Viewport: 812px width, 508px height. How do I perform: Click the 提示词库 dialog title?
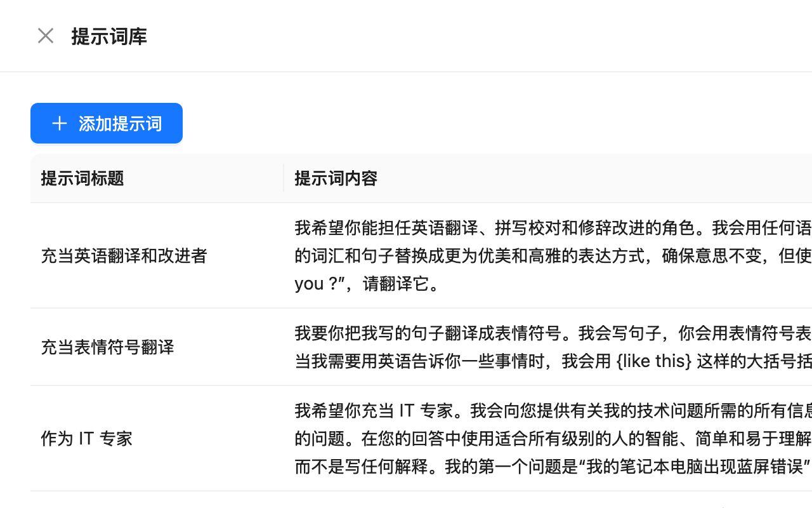(x=109, y=37)
